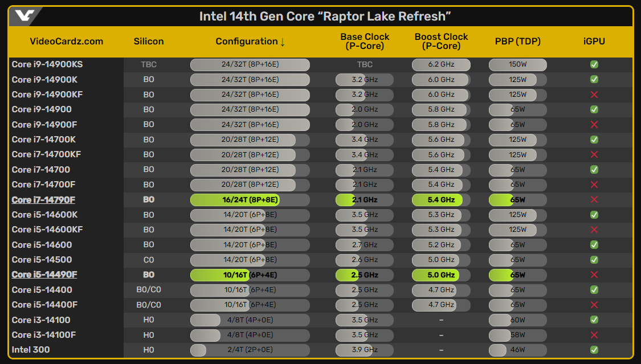
Task: Click the green iGPU check for Core i5-14400
Action: pyautogui.click(x=594, y=290)
